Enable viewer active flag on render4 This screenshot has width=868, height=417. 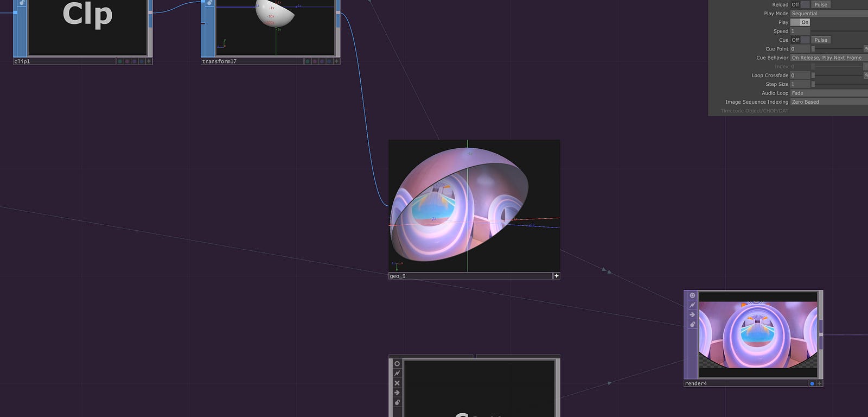pyautogui.click(x=692, y=295)
